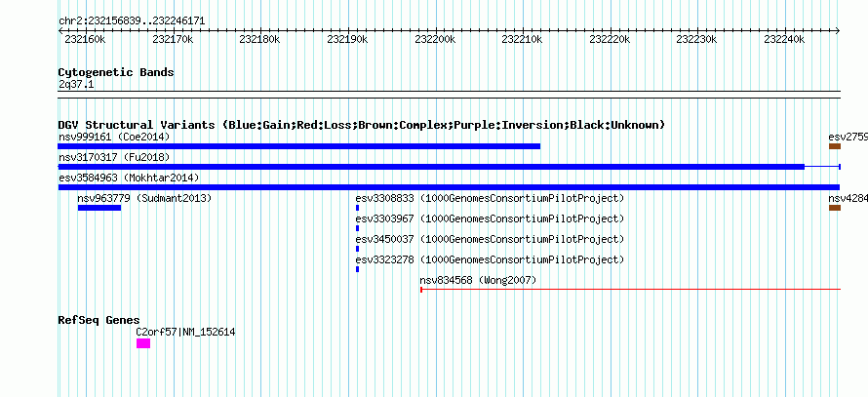Click the 232170k ruler tick label
868x397 pixels.
pos(173,40)
